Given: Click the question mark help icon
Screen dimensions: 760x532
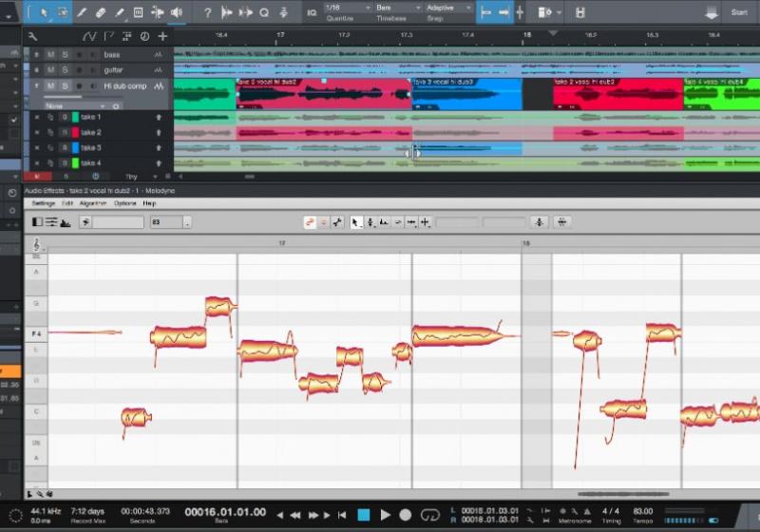Looking at the screenshot, I should click(x=207, y=12).
